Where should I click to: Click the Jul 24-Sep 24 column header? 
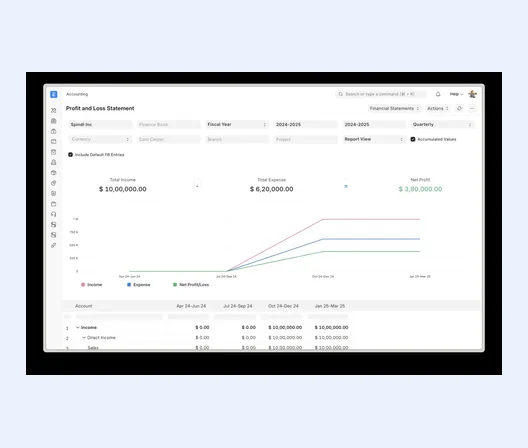[238, 306]
